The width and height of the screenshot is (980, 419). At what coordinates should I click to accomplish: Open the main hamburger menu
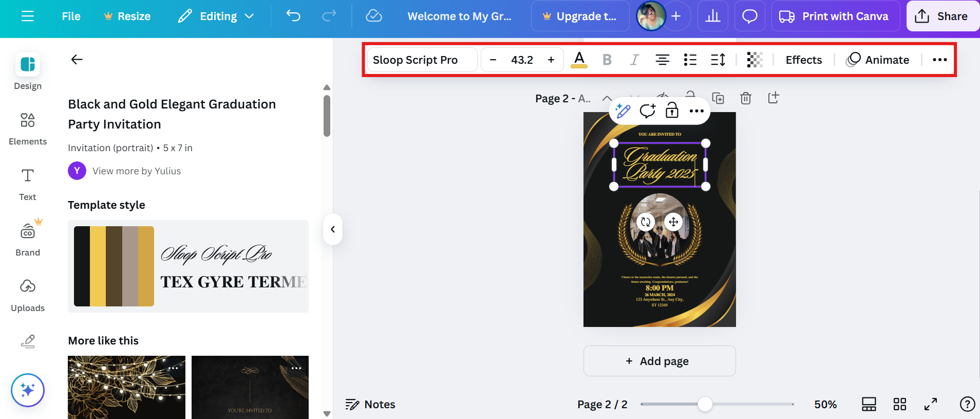(x=28, y=16)
